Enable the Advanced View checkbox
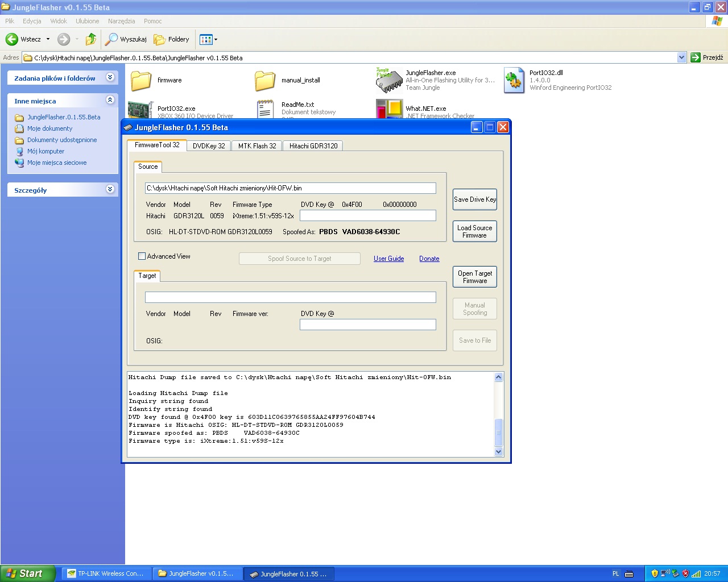 [142, 256]
